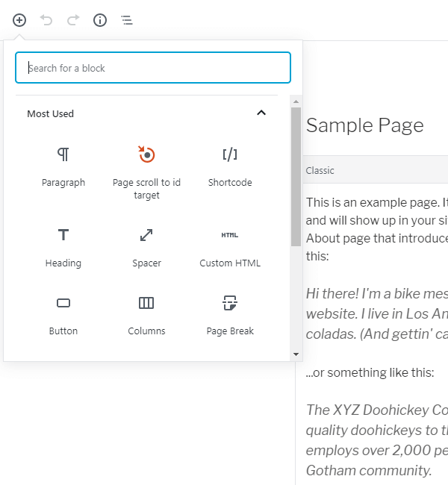The image size is (448, 485).
Task: Insert a Spacer block
Action: click(x=146, y=247)
